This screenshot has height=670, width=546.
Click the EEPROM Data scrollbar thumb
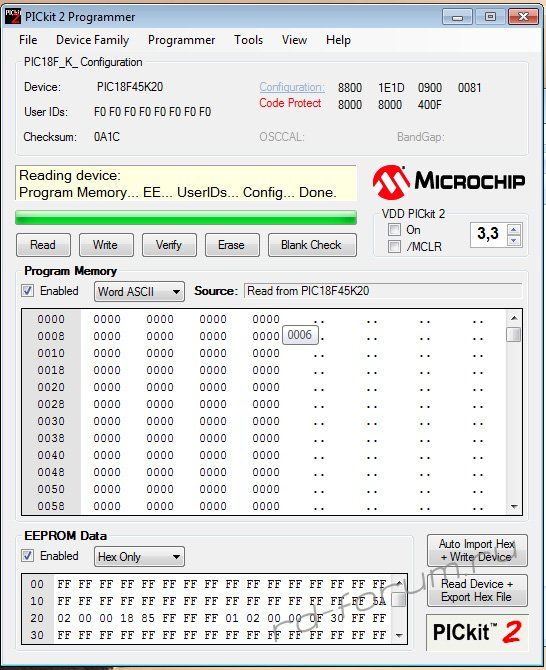pos(399,599)
